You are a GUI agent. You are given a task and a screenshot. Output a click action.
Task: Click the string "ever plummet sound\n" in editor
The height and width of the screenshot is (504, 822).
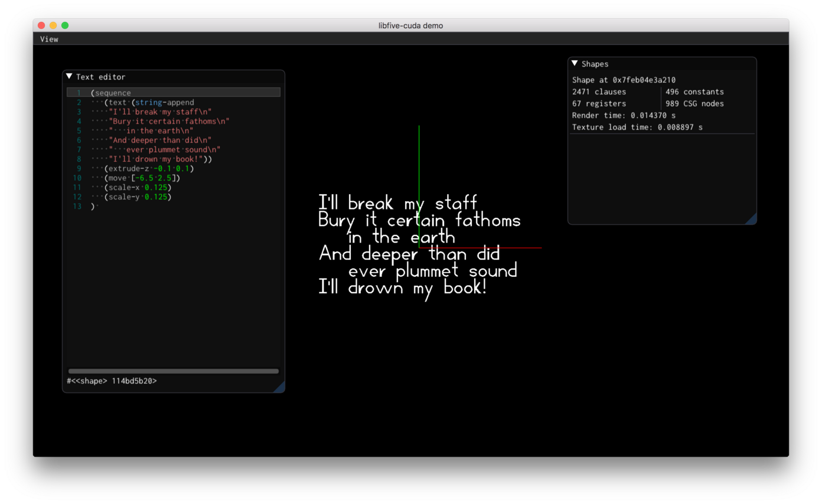pyautogui.click(x=165, y=149)
